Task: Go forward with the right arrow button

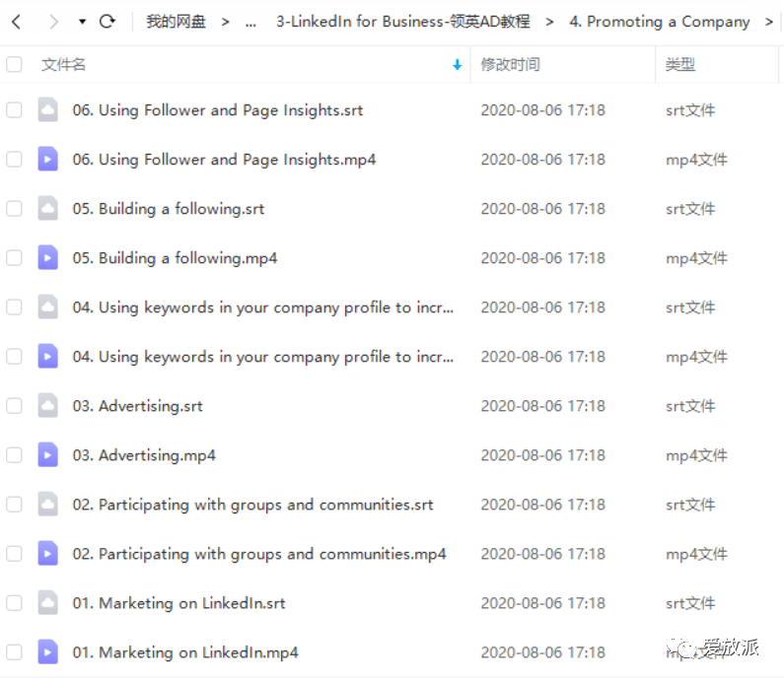Action: click(x=53, y=22)
